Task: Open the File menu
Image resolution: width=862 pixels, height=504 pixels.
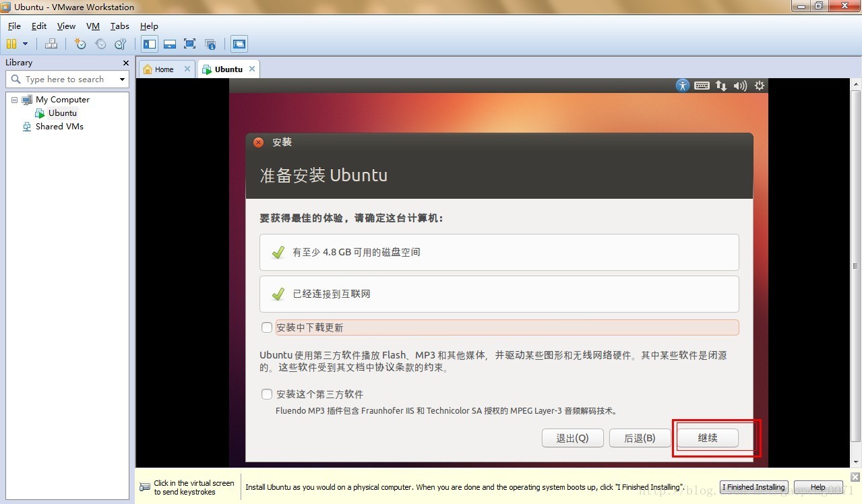Action: (14, 26)
